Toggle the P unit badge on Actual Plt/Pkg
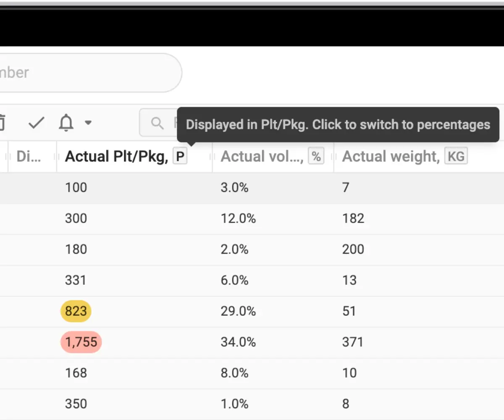The height and width of the screenshot is (420, 504). tap(180, 157)
